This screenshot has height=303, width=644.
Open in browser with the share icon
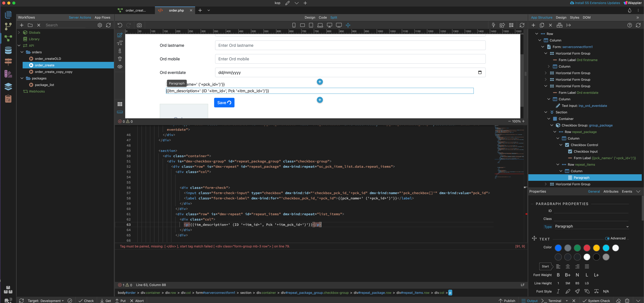pyautogui.click(x=502, y=25)
